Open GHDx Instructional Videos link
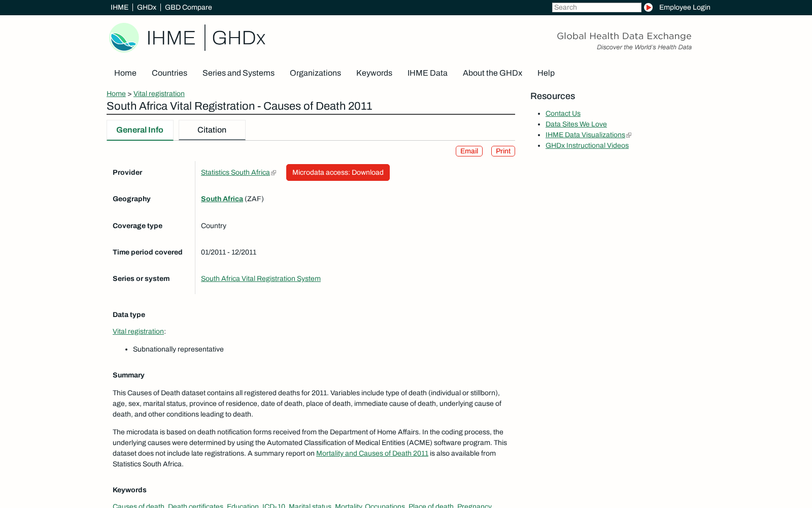Image resolution: width=812 pixels, height=508 pixels. point(587,146)
